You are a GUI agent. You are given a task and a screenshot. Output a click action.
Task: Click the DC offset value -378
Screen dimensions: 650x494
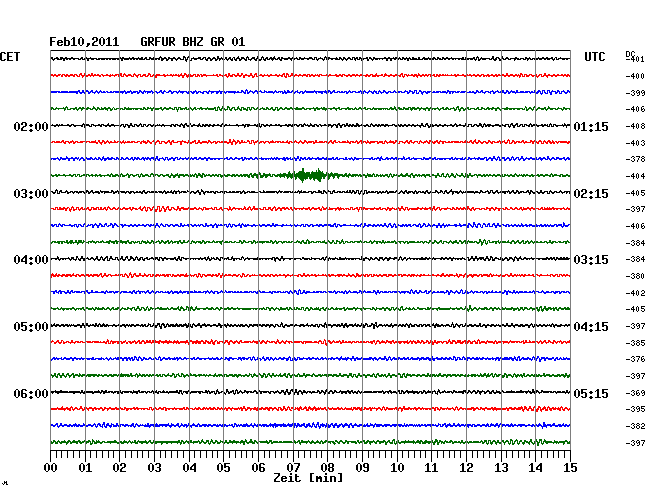pos(635,159)
